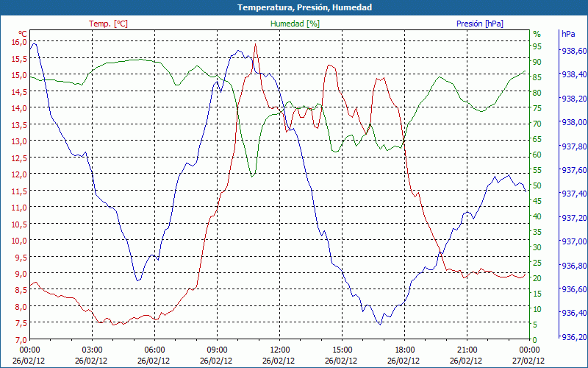Click the 18:00 time axis label
The height and width of the screenshot is (368, 588).
405,350
